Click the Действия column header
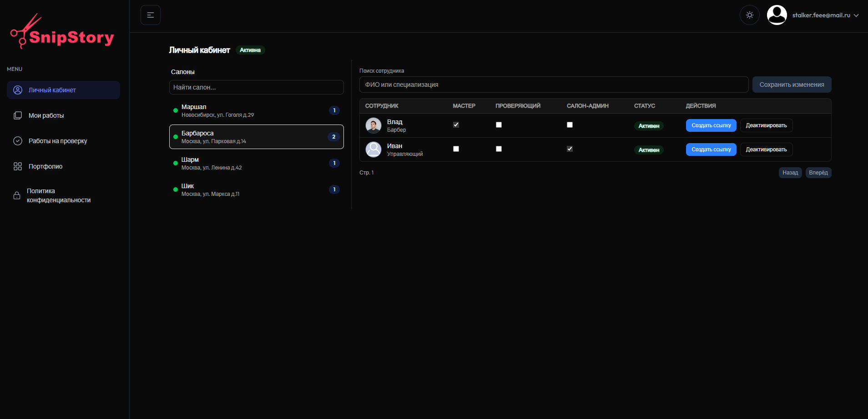This screenshot has width=868, height=419. [x=701, y=106]
